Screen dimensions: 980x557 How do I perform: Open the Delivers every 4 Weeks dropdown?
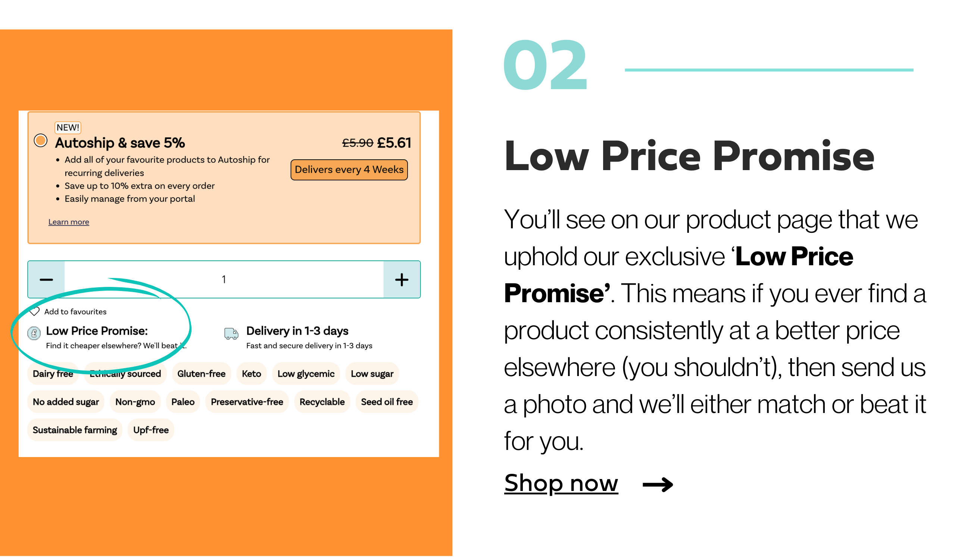349,170
